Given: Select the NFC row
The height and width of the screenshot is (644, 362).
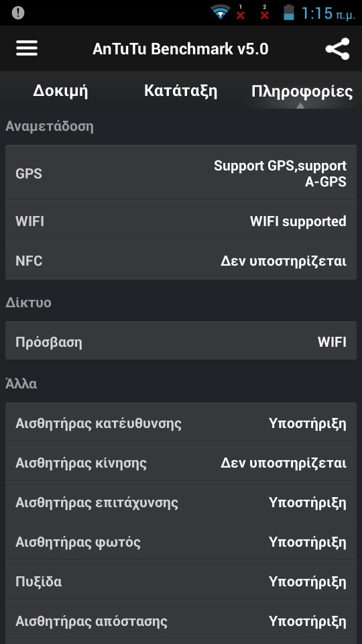Looking at the screenshot, I should 181,260.
